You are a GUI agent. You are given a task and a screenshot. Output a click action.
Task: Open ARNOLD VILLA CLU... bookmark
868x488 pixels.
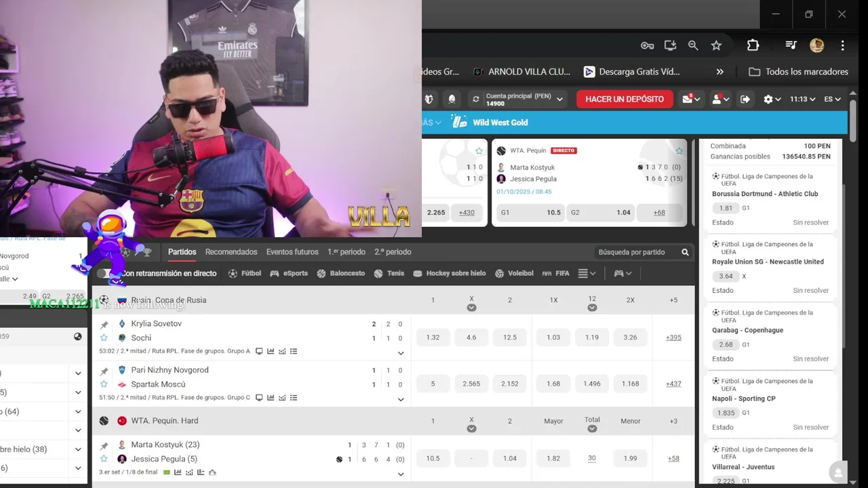[x=521, y=72]
